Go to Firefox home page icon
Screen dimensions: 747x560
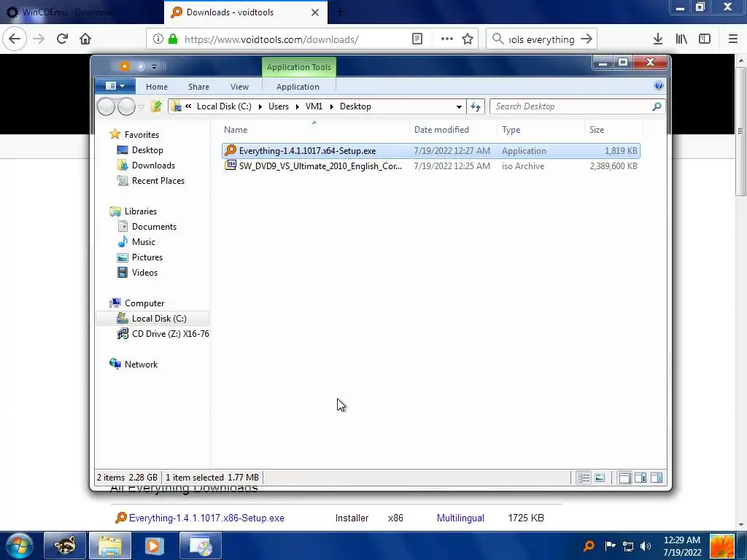tap(85, 39)
